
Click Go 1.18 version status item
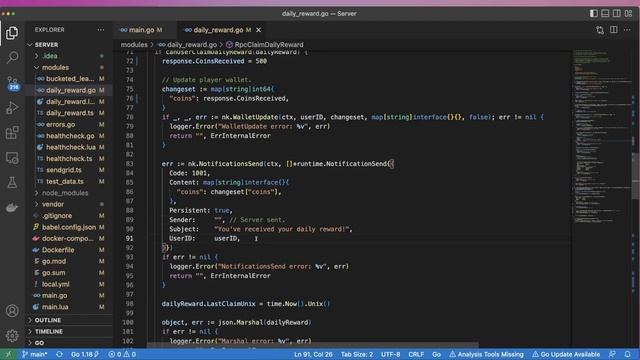[85, 354]
